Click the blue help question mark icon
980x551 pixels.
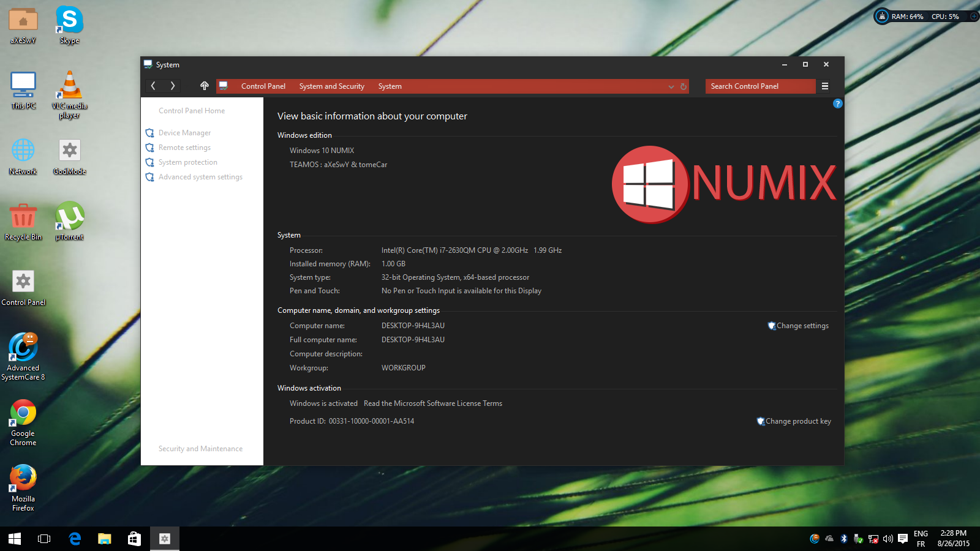[x=838, y=104]
